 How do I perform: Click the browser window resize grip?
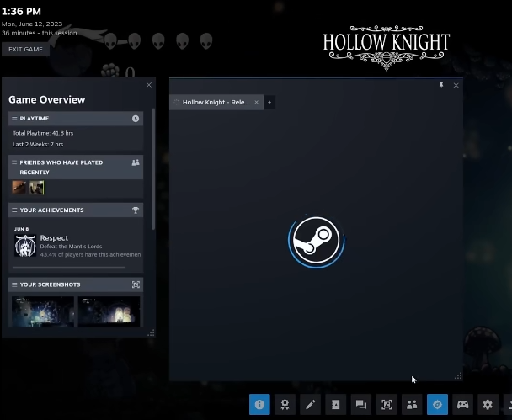coord(458,376)
